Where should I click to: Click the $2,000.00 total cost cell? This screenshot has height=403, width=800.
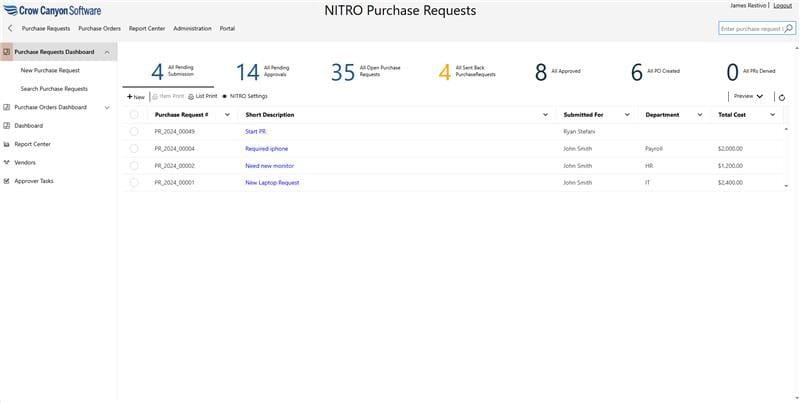[730, 149]
